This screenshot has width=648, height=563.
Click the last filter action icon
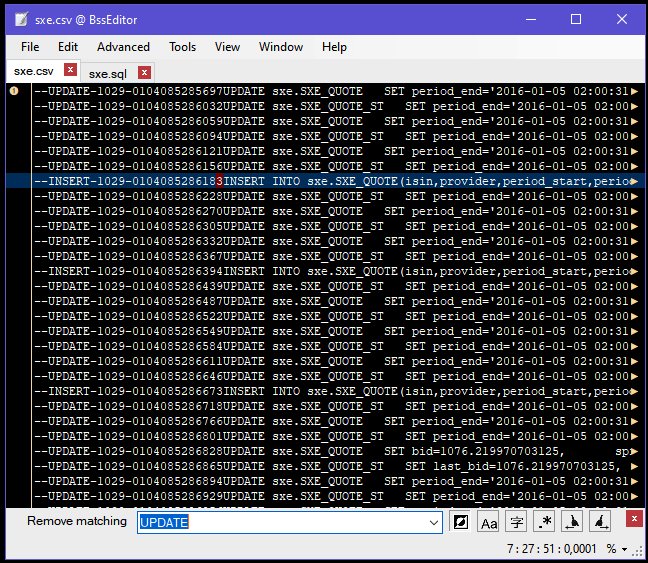(x=600, y=522)
